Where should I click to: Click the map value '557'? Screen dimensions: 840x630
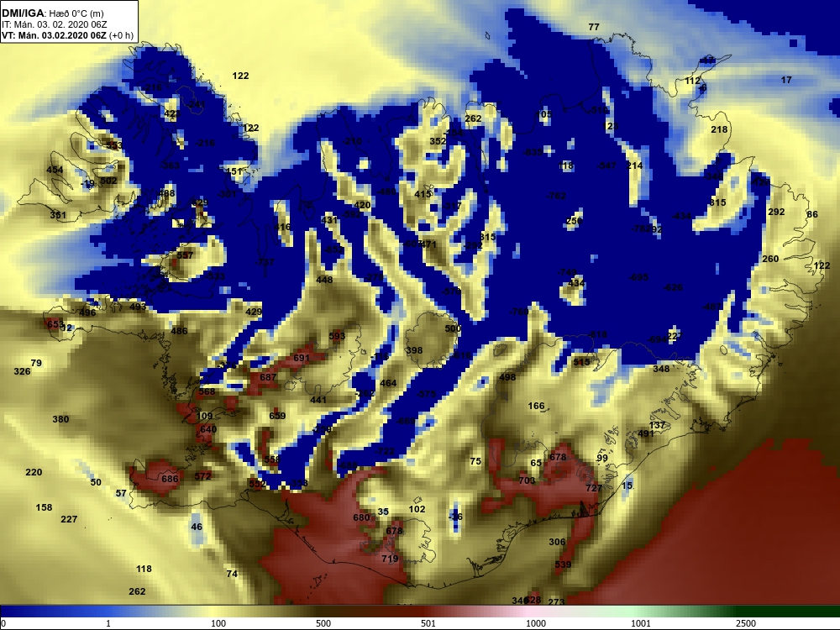(185, 255)
